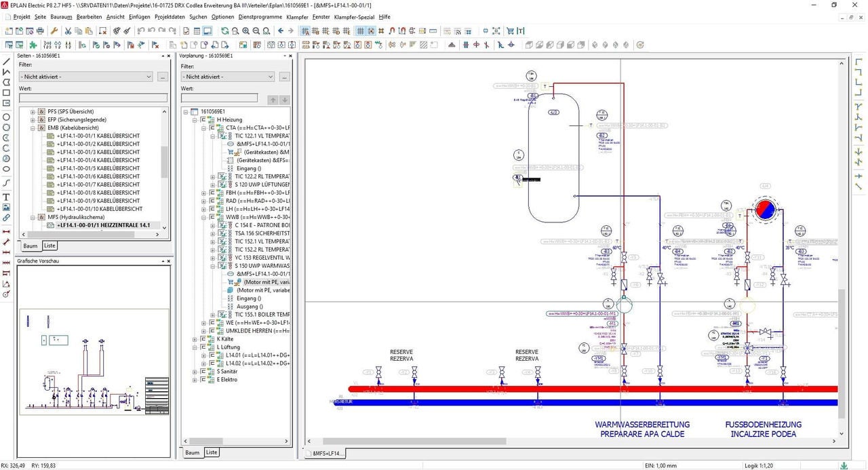Image resolution: width=868 pixels, height=470 pixels.
Task: Switch to the Liste tab in the Seiten panel
Action: pos(50,246)
